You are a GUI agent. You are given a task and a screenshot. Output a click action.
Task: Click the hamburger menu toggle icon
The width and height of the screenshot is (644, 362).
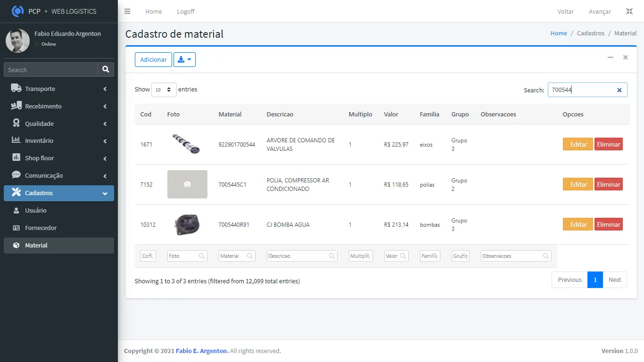pyautogui.click(x=127, y=11)
